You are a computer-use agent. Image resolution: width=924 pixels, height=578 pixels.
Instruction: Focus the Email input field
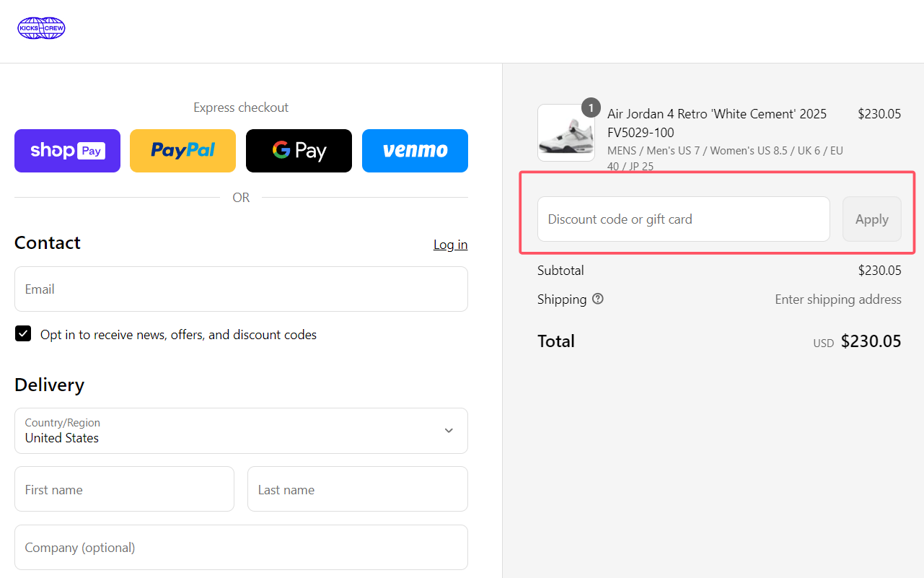(241, 289)
